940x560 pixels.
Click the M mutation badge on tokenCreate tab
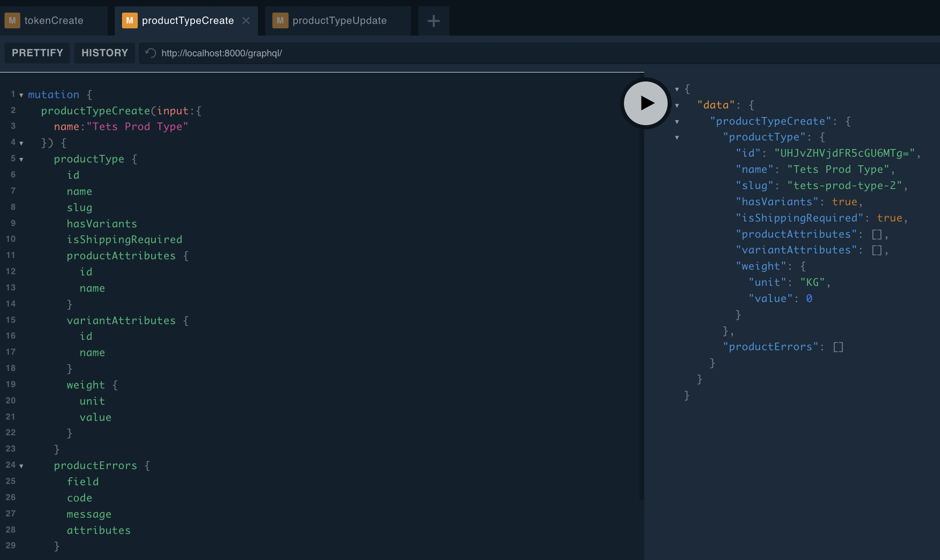[x=12, y=20]
